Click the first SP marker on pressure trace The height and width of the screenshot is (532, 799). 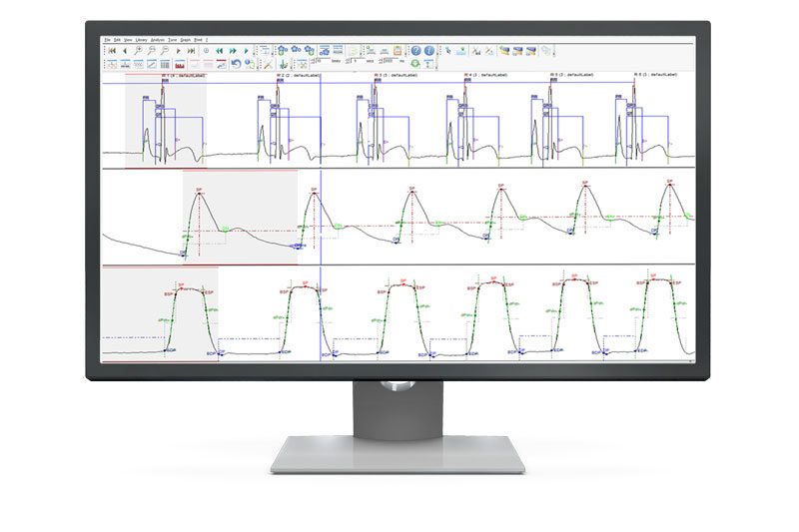coord(198,188)
